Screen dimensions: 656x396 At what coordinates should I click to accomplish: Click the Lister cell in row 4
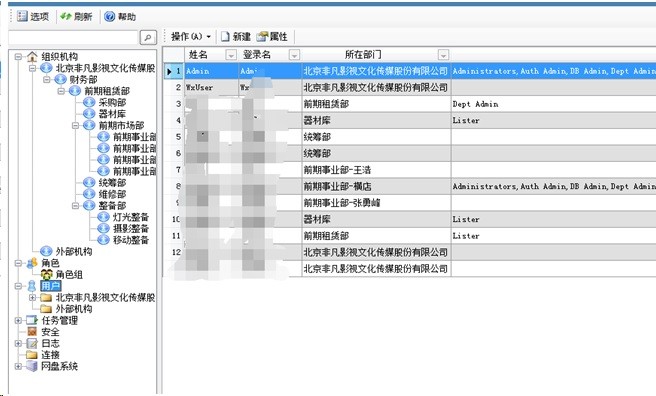(554, 120)
